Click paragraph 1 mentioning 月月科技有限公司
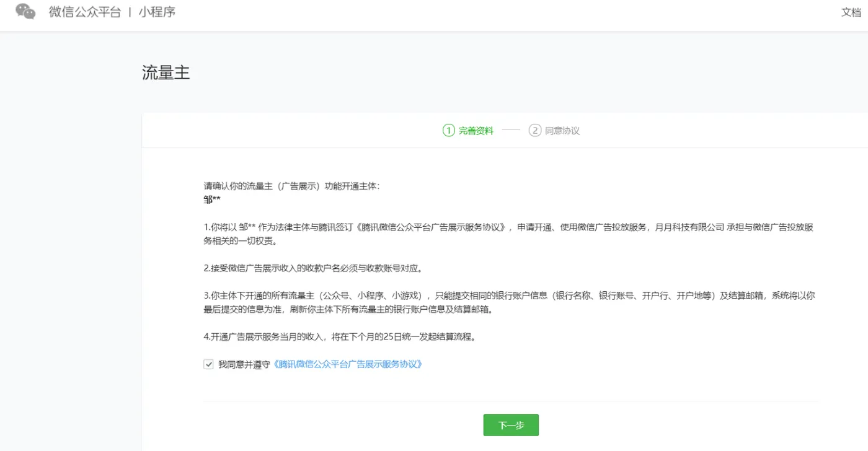 (508, 234)
